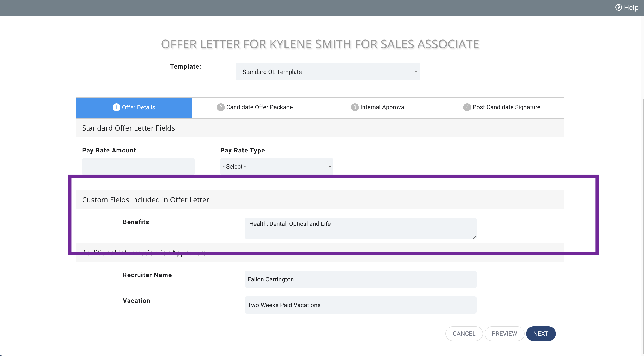Click the Template label

(185, 66)
